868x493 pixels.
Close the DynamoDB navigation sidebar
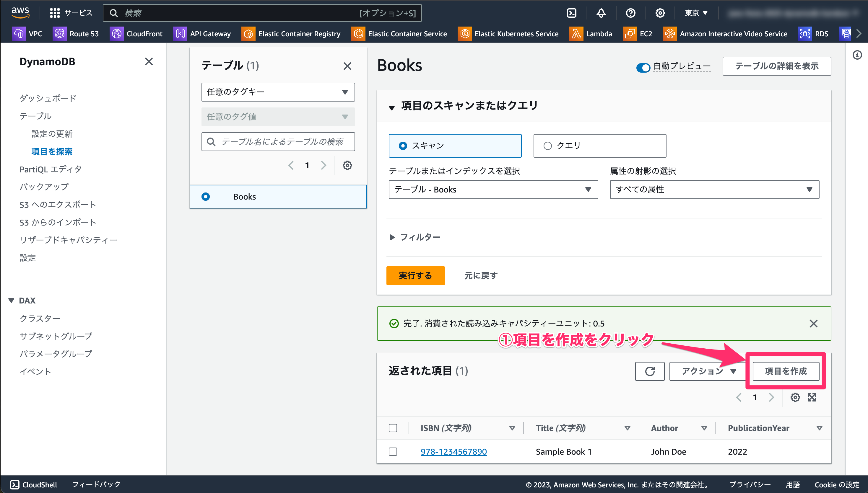(149, 61)
